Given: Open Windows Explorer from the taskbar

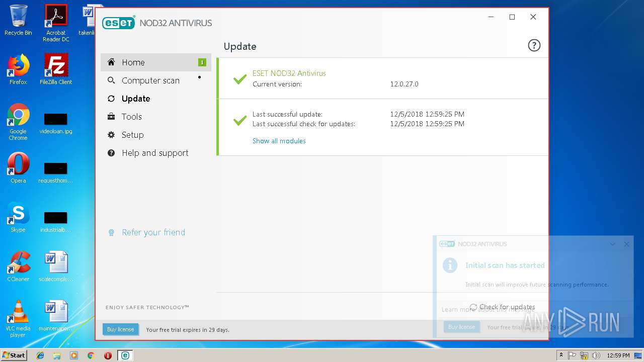Looking at the screenshot, I should tap(57, 355).
